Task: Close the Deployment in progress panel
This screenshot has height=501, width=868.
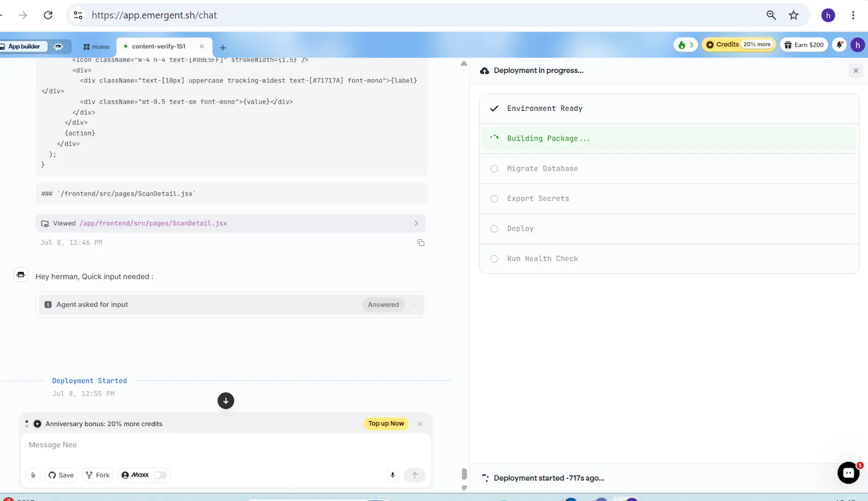Action: (856, 71)
